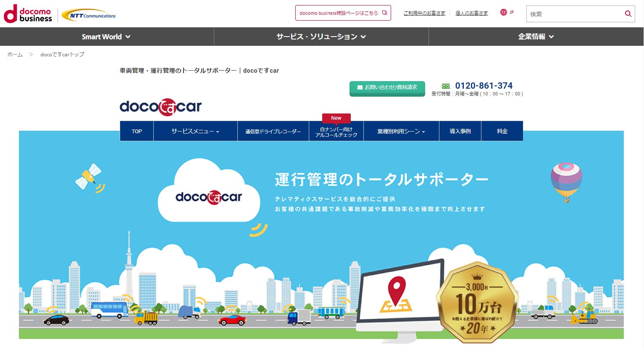
Task: Click the docoですcar cloud logo in banner
Action: point(209,197)
